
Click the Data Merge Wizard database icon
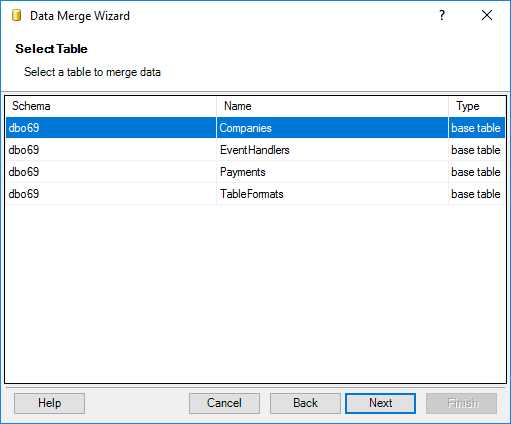(x=16, y=15)
